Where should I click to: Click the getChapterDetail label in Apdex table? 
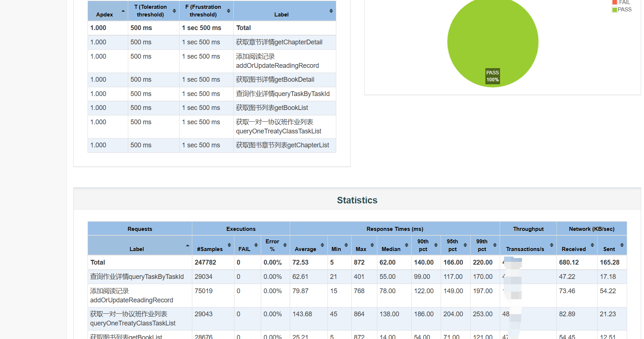279,42
